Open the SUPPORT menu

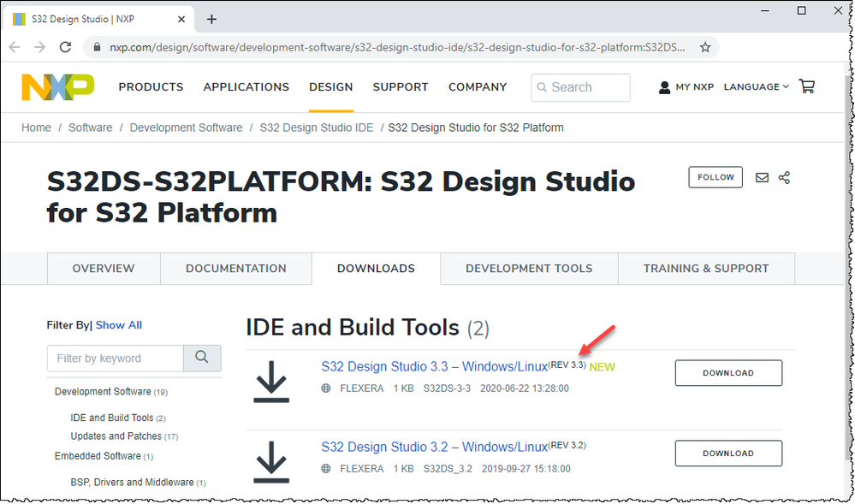coord(401,87)
